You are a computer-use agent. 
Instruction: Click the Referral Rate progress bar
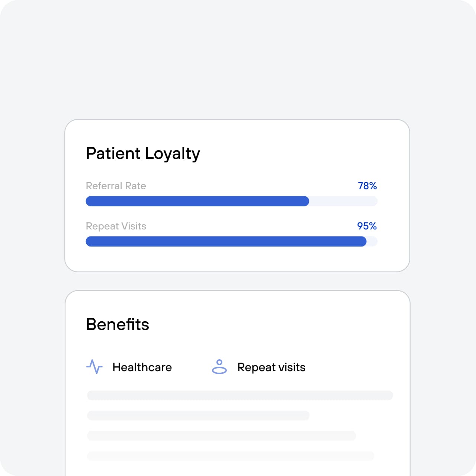pos(232,201)
